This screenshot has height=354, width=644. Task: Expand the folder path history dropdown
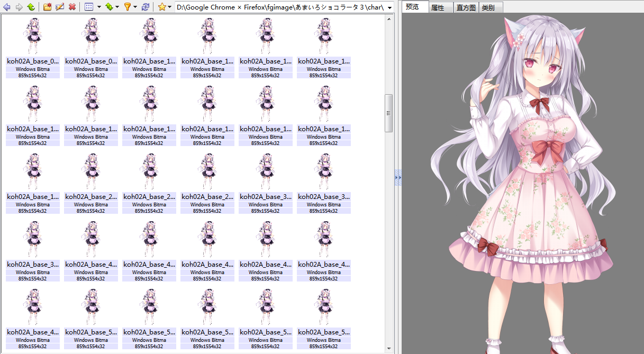click(x=389, y=7)
